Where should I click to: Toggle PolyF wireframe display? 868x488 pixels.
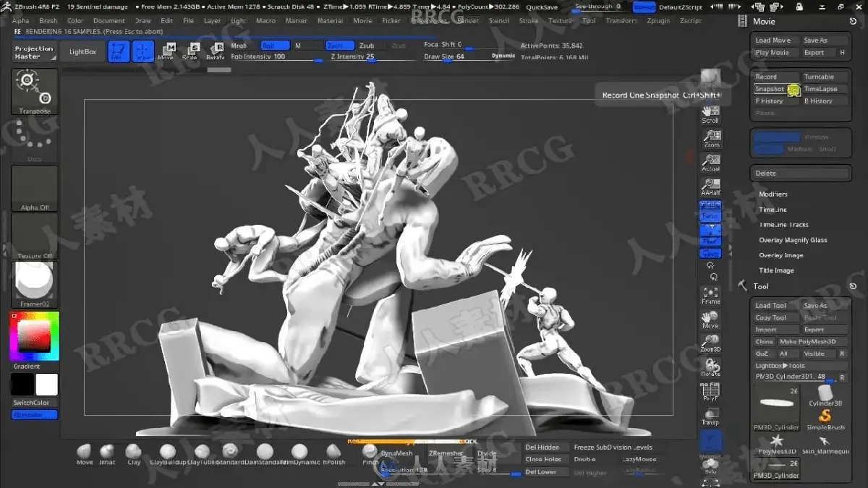click(710, 391)
